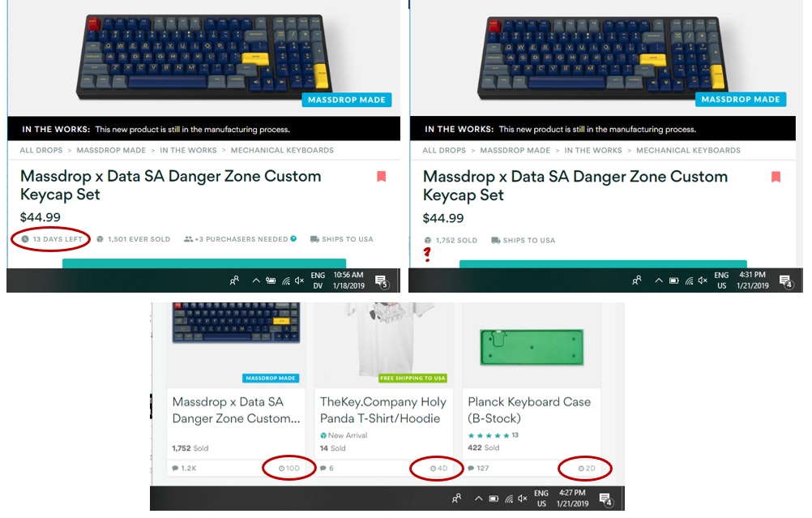Image resolution: width=812 pixels, height=518 pixels.
Task: Open action center showing 5 notifications
Action: tap(382, 280)
